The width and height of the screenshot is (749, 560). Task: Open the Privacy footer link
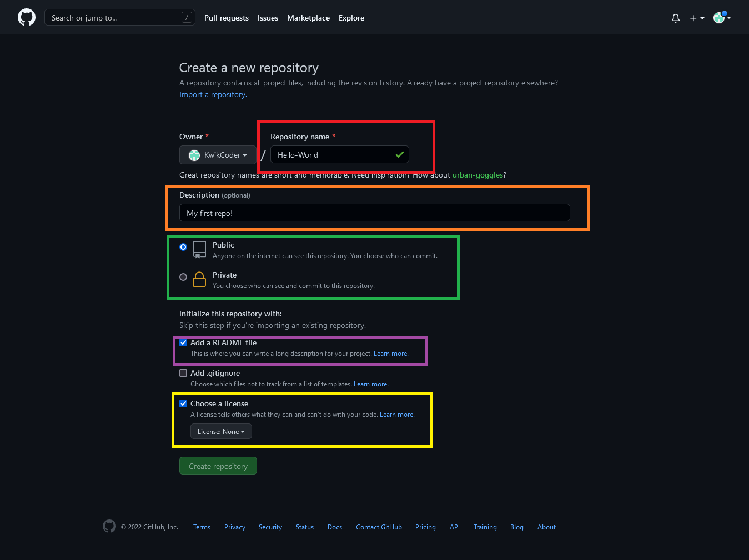tap(235, 527)
